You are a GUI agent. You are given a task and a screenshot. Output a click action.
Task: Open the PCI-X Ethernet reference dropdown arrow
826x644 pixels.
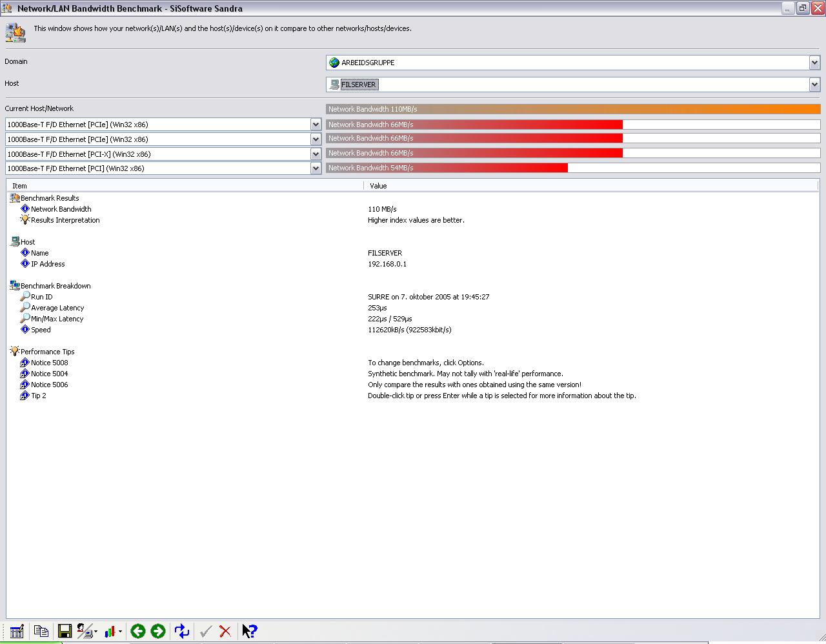(x=316, y=154)
